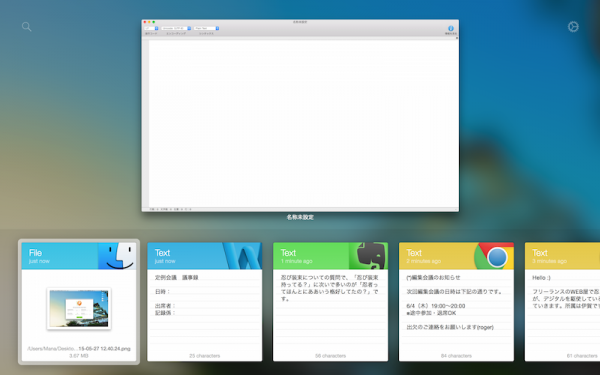Viewport: 600px width, 375px height.
Task: Open the LF line-ending dropdown
Action: coord(151,28)
